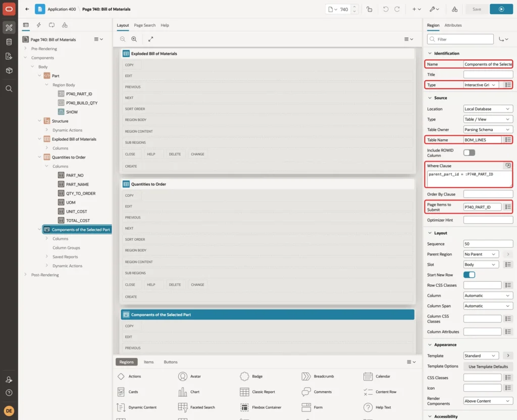Open the Render Components dropdown
This screenshot has height=420, width=517.
(x=488, y=401)
